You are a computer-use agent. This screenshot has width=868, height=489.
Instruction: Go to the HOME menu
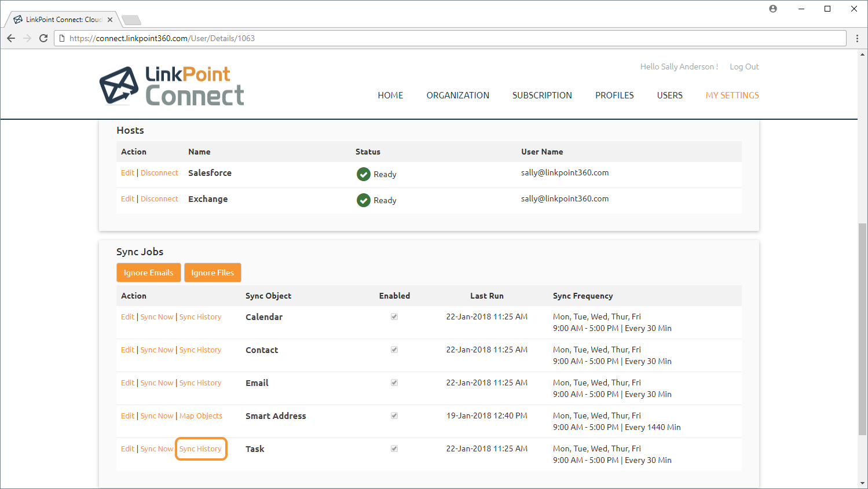(x=390, y=95)
